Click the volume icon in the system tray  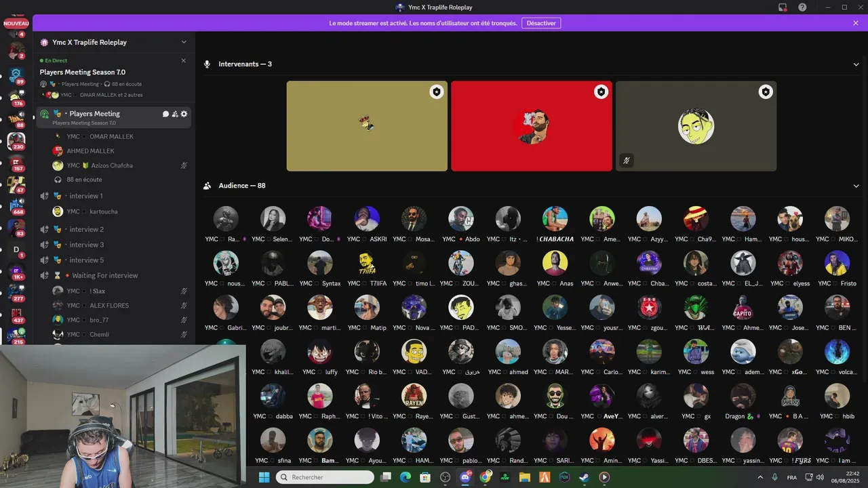pyautogui.click(x=820, y=477)
